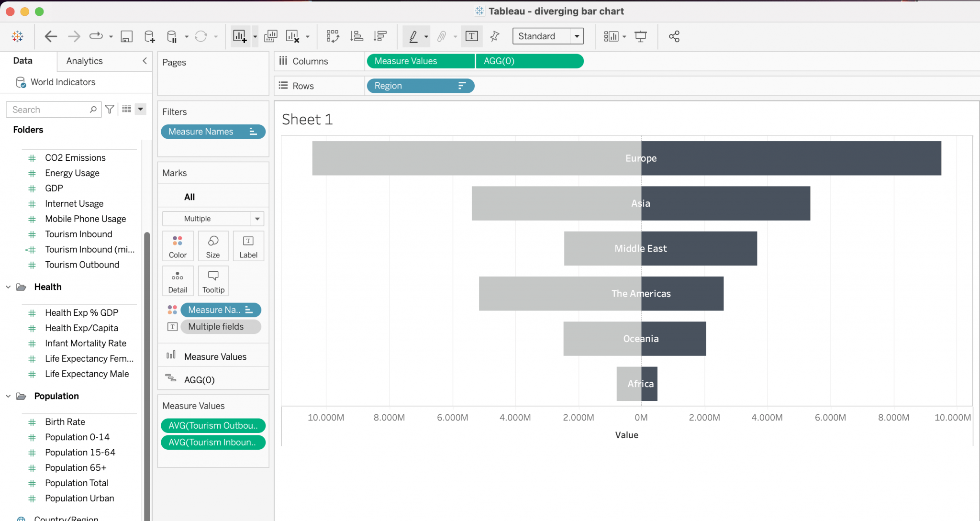The image size is (980, 521).
Task: Click the Sort Descending toolbar icon
Action: [380, 36]
